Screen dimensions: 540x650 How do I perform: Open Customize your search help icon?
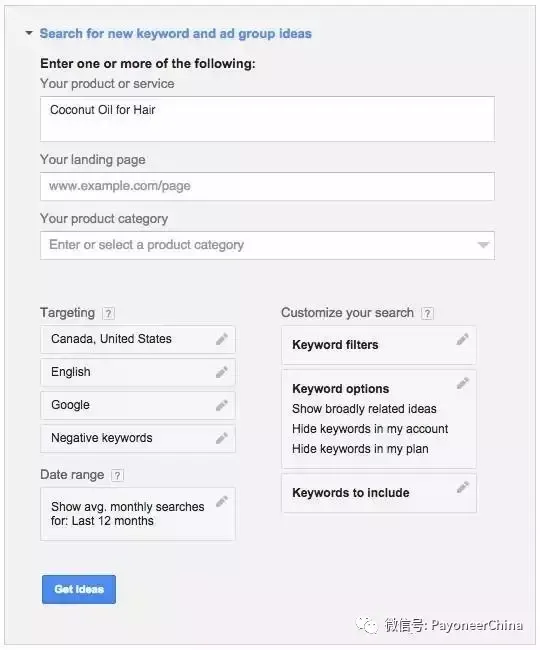coord(427,313)
